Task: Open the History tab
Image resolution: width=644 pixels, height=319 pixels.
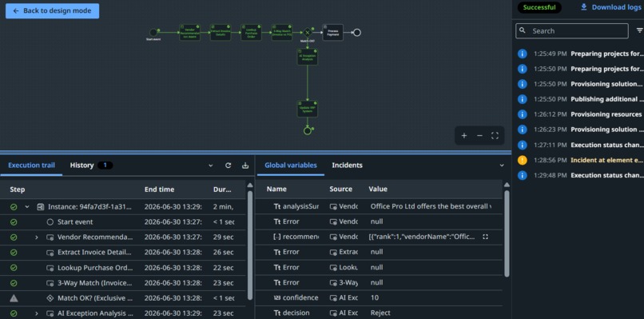Action: [91, 165]
